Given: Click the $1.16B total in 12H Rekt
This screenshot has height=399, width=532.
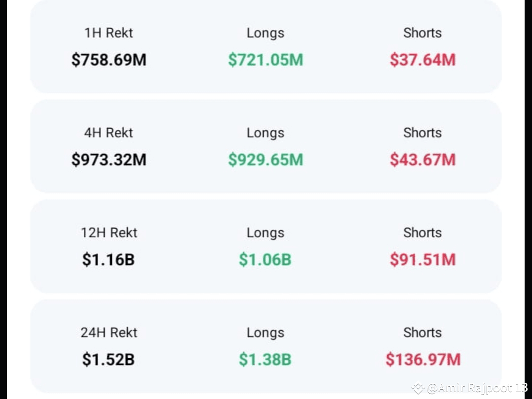Looking at the screenshot, I should [108, 260].
